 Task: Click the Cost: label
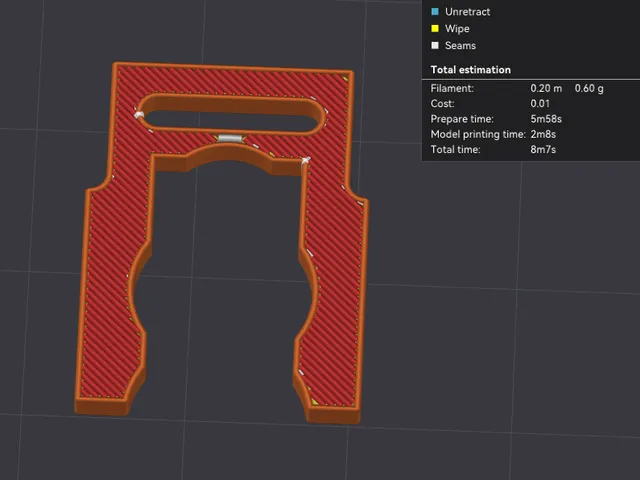tap(442, 104)
